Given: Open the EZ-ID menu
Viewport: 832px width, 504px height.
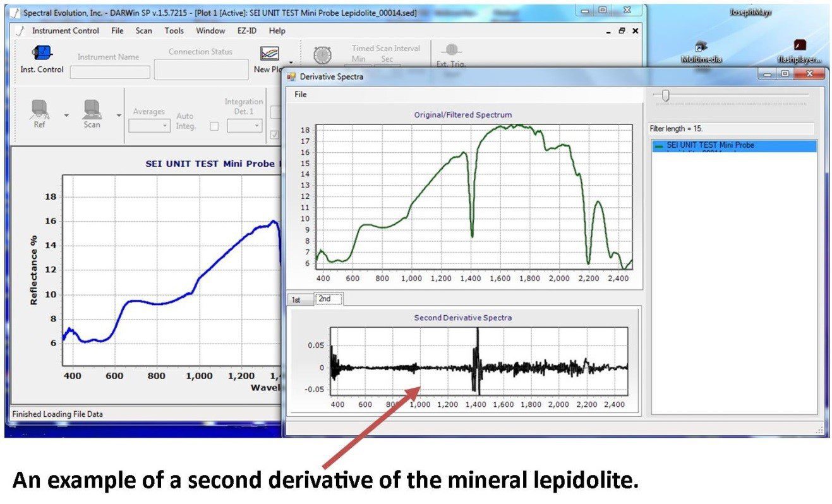Looking at the screenshot, I should [247, 30].
